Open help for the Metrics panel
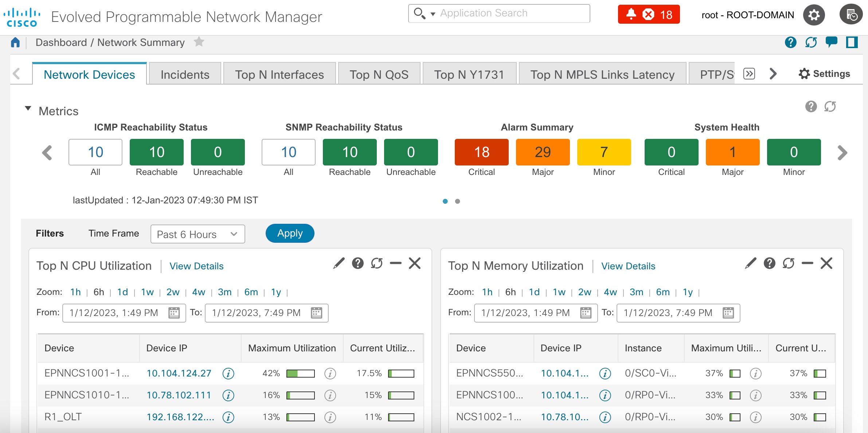The height and width of the screenshot is (433, 868). click(x=811, y=106)
